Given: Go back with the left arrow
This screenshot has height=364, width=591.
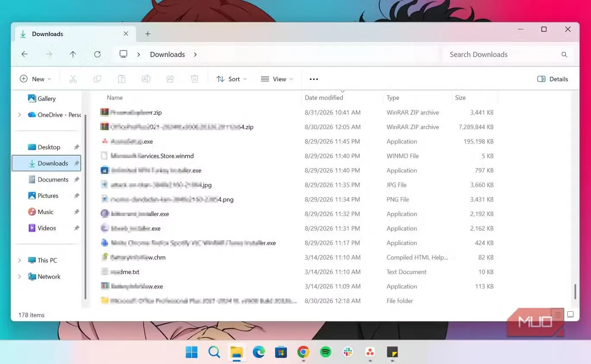Looking at the screenshot, I should coord(25,54).
